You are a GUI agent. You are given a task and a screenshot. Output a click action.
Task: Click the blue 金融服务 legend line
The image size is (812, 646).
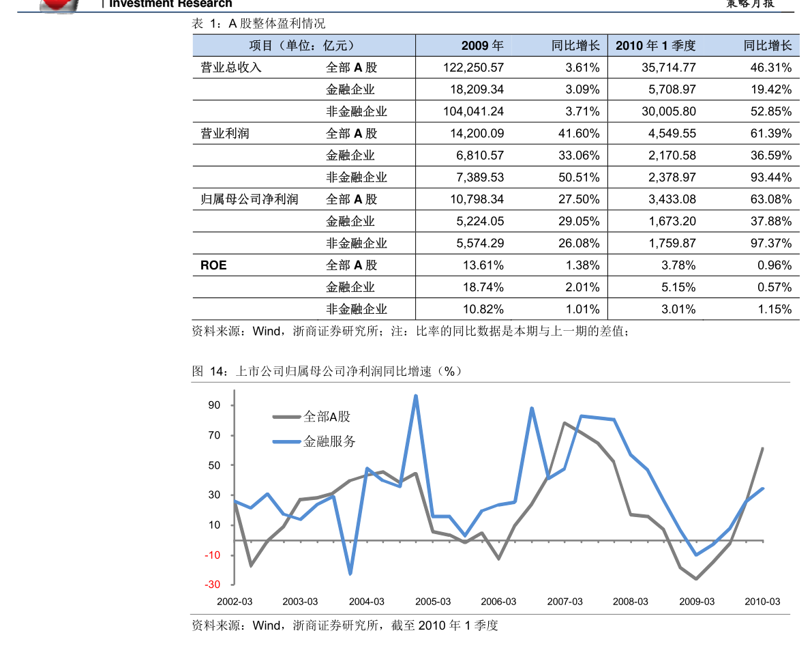pyautogui.click(x=287, y=442)
